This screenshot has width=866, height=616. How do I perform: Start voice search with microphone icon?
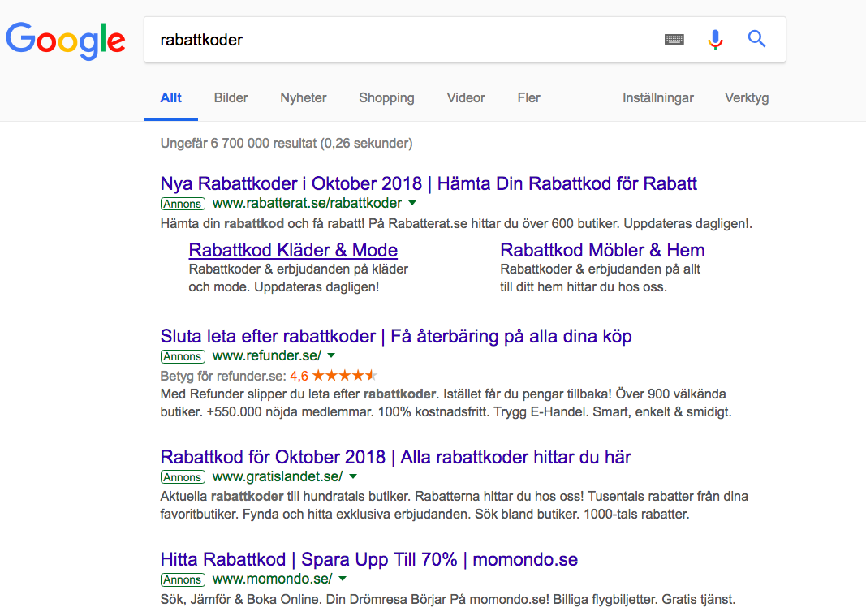(x=715, y=39)
